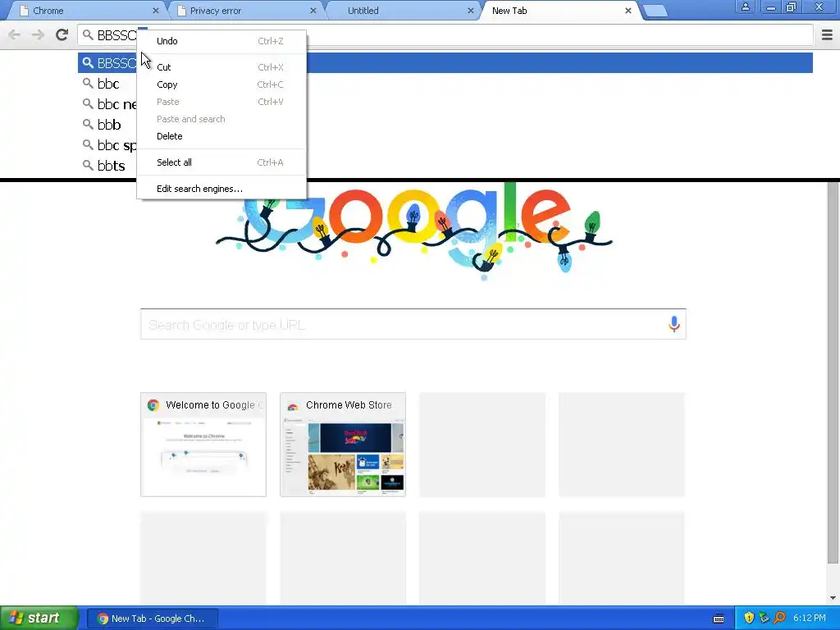Open the Chrome Web Store thumbnail

pyautogui.click(x=343, y=444)
